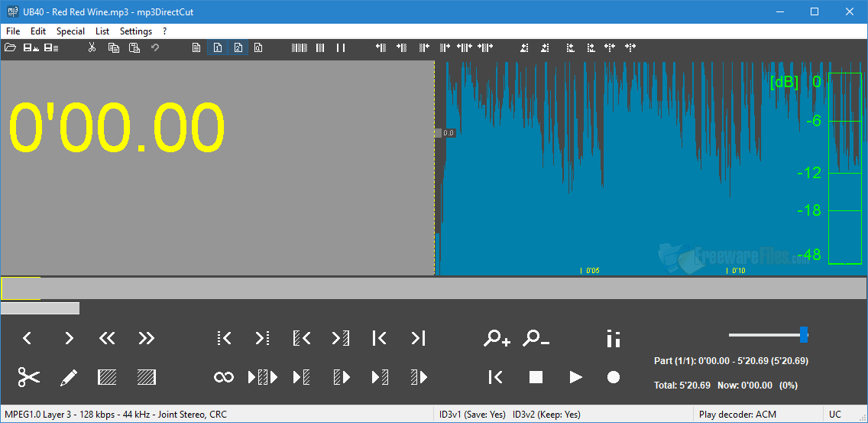868x423 pixels.
Task: Click the page icon with magnifier
Action: (x=258, y=47)
